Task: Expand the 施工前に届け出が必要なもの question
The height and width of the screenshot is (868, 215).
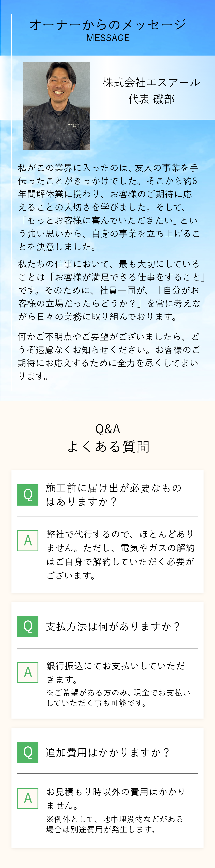Action: tap(114, 495)
